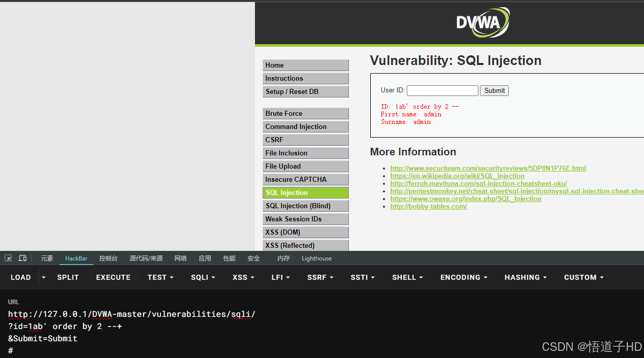Expand the SSRF dropdown

pos(320,277)
